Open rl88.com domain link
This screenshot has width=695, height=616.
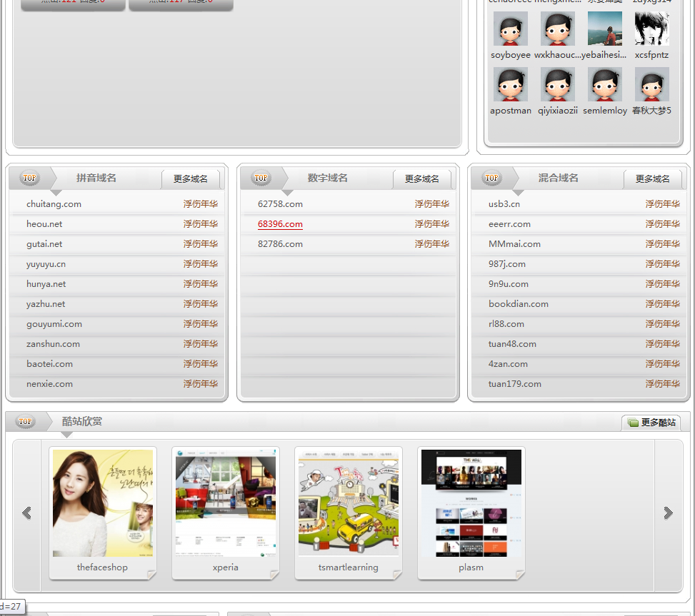(506, 324)
